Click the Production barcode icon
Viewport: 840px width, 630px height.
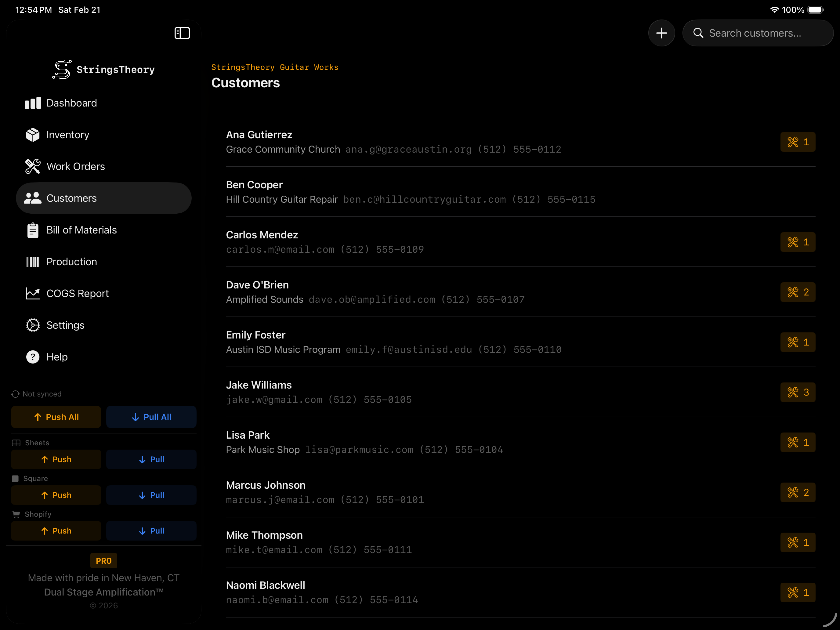(33, 262)
